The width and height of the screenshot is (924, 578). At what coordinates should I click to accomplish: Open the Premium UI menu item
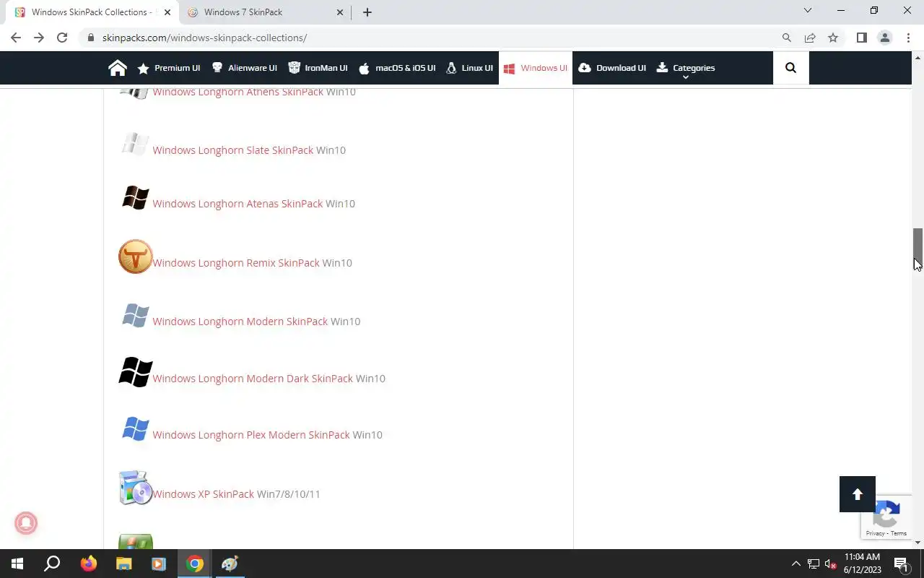coord(168,68)
